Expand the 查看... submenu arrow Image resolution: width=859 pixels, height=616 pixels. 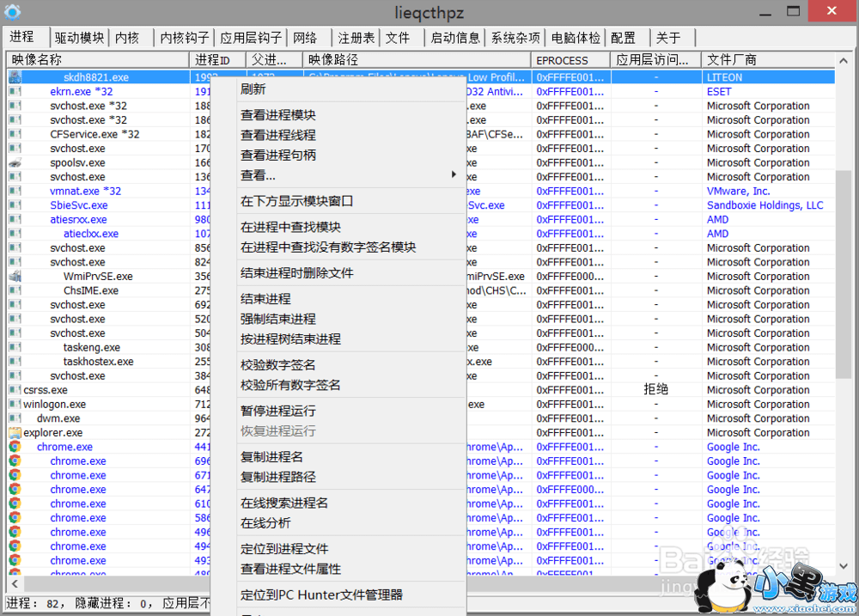(454, 175)
